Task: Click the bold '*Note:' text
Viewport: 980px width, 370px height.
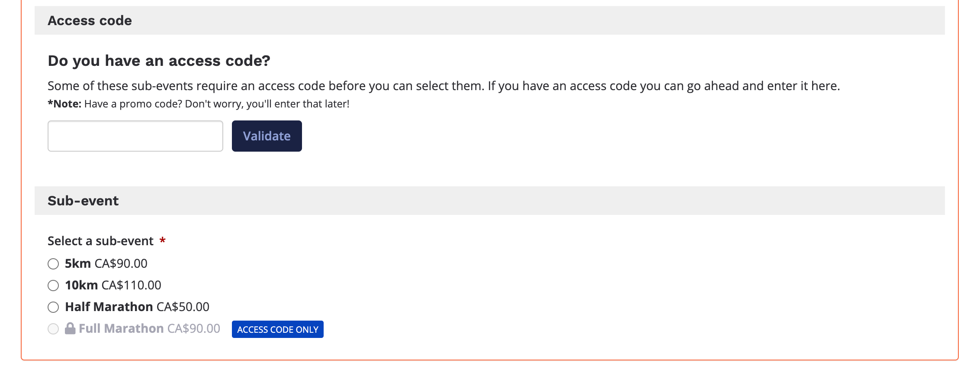Action: click(x=64, y=104)
